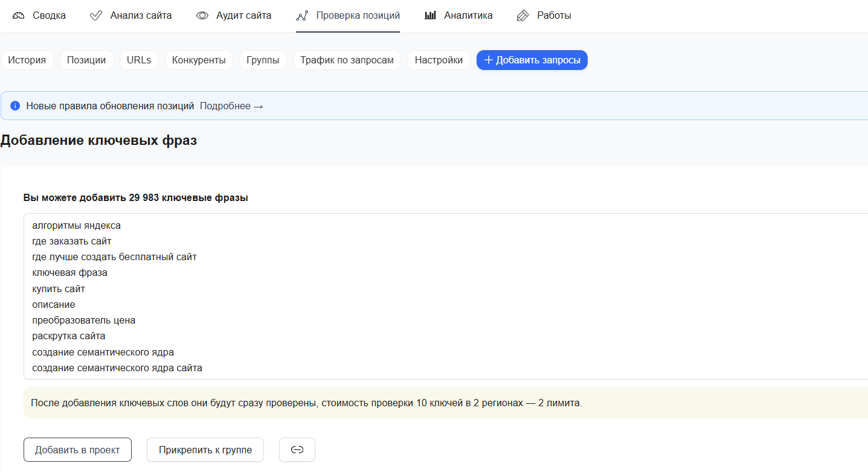The image size is (868, 472).
Task: Open Трафик по запросам tab
Action: (347, 60)
